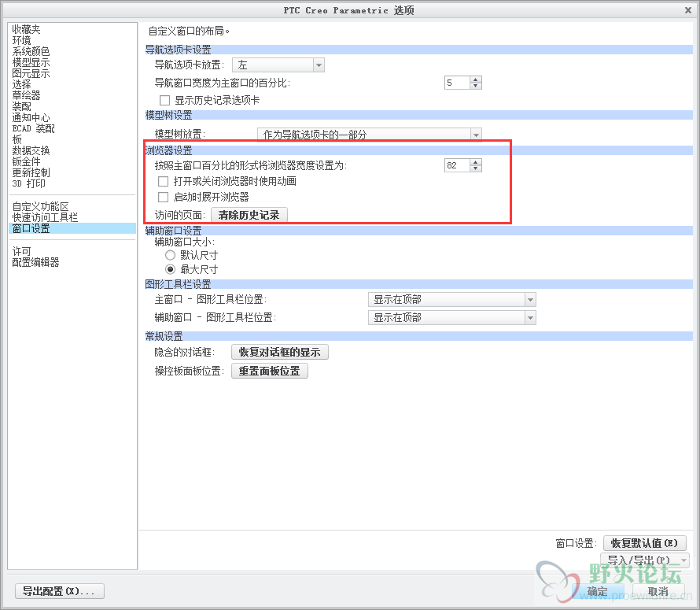
Task: Open the 主窗口 图形工具栏位置 dropdown
Action: pyautogui.click(x=451, y=299)
